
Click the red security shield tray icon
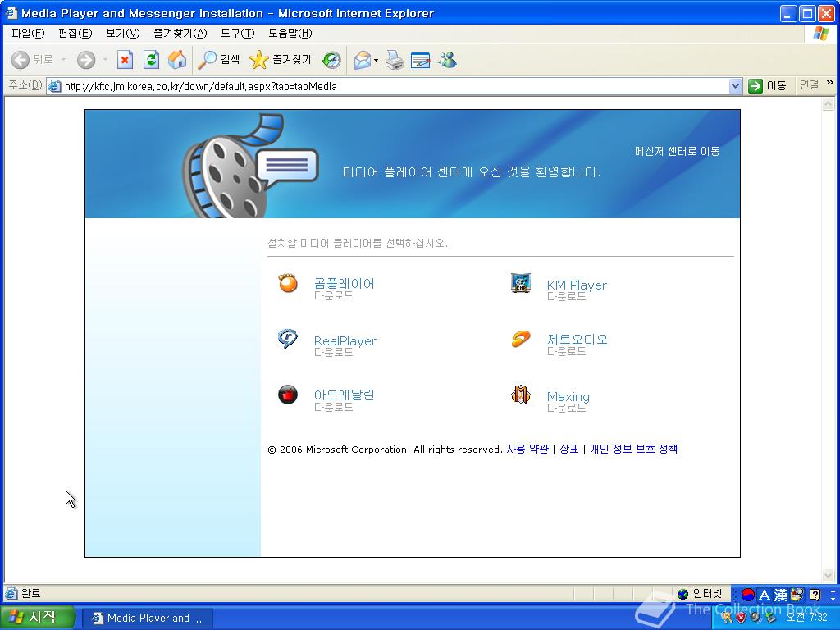(x=741, y=617)
